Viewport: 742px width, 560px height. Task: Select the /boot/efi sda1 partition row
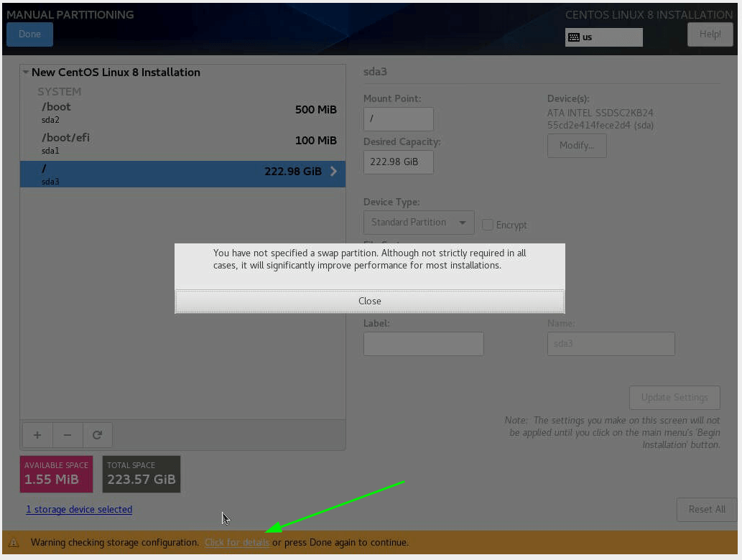coord(182,144)
